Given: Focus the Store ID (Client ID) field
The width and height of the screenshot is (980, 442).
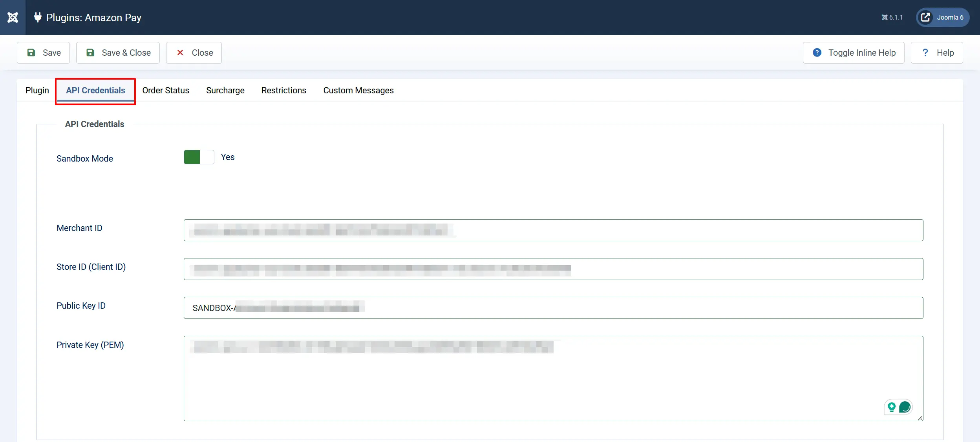Looking at the screenshot, I should point(554,269).
